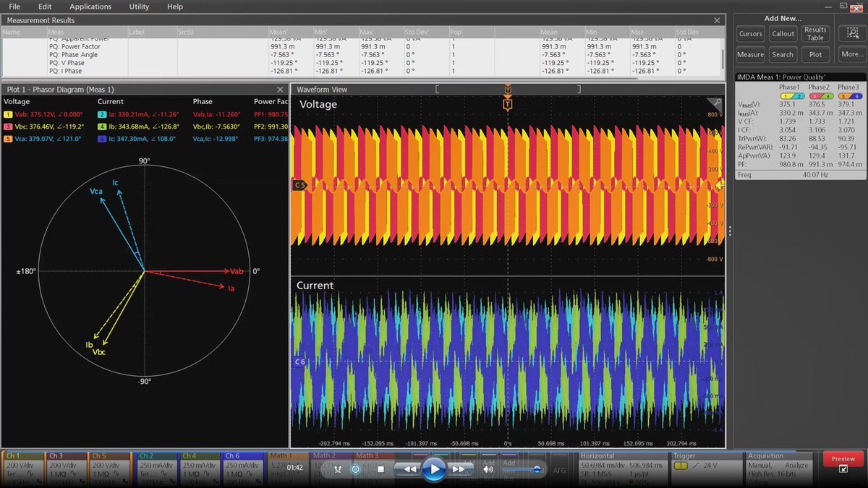Select the PQ: V Phase row
The height and width of the screenshot is (488, 868).
(x=362, y=63)
